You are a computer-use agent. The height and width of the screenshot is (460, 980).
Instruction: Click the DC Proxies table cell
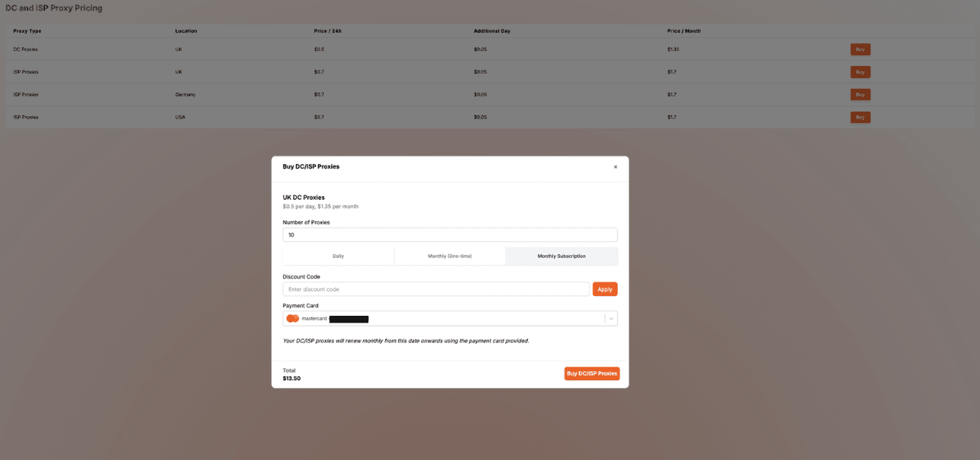(x=25, y=49)
